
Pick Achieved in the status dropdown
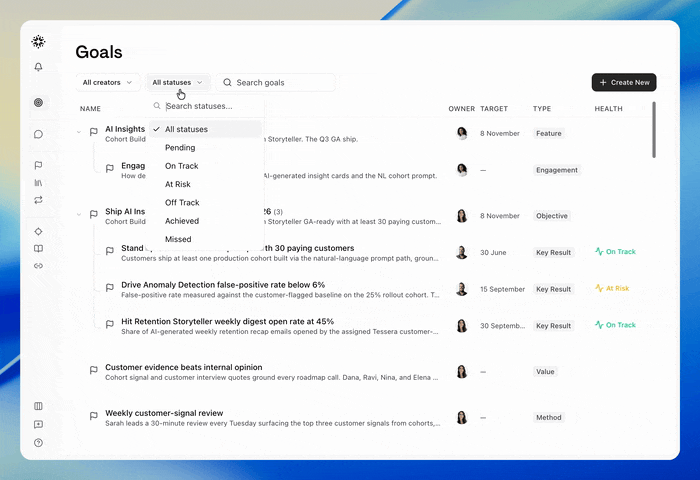pos(205,221)
